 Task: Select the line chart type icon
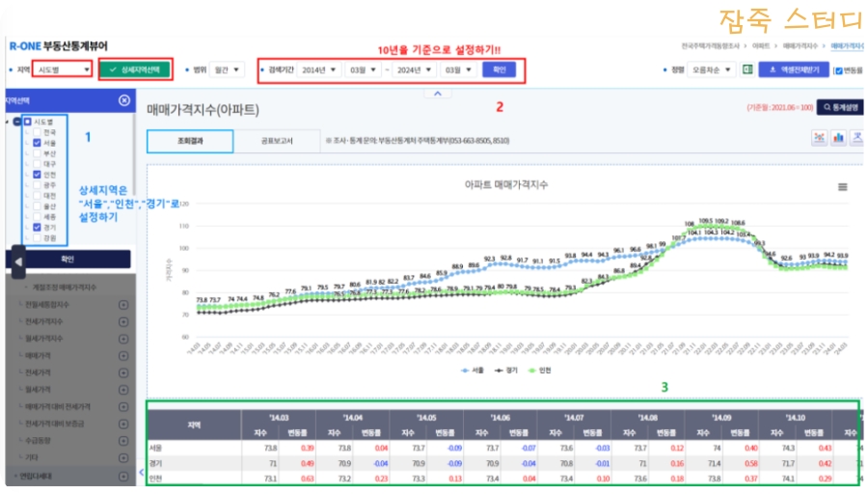click(x=819, y=138)
